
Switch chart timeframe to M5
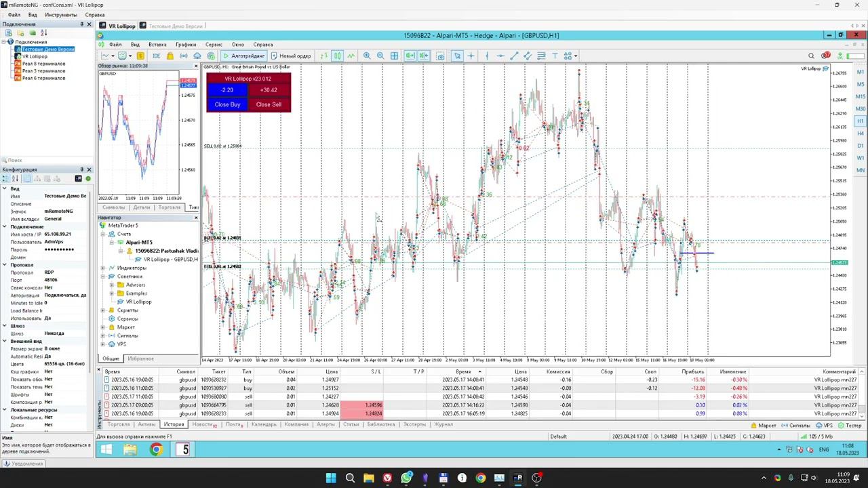(x=861, y=84)
